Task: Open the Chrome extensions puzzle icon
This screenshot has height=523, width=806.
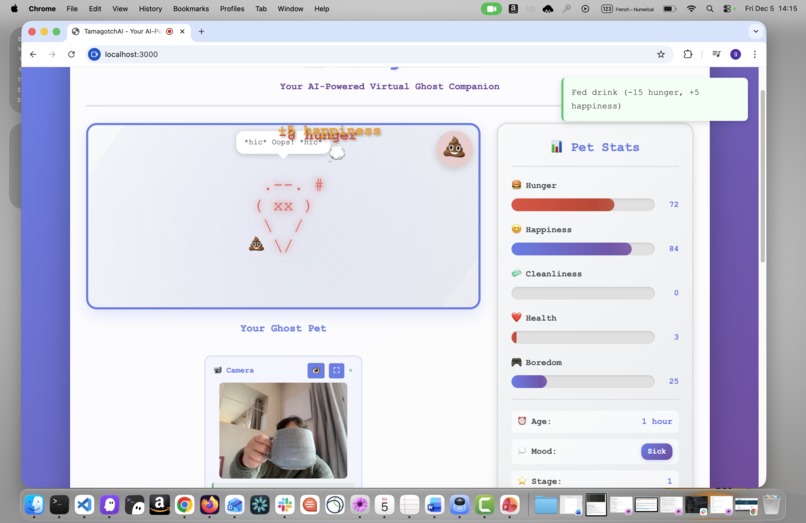Action: 688,54
